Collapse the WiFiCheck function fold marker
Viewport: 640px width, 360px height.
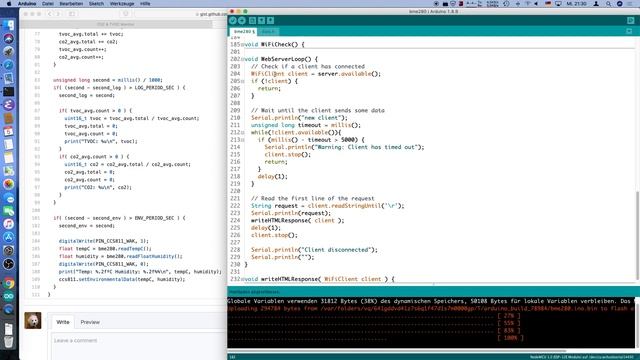click(242, 44)
